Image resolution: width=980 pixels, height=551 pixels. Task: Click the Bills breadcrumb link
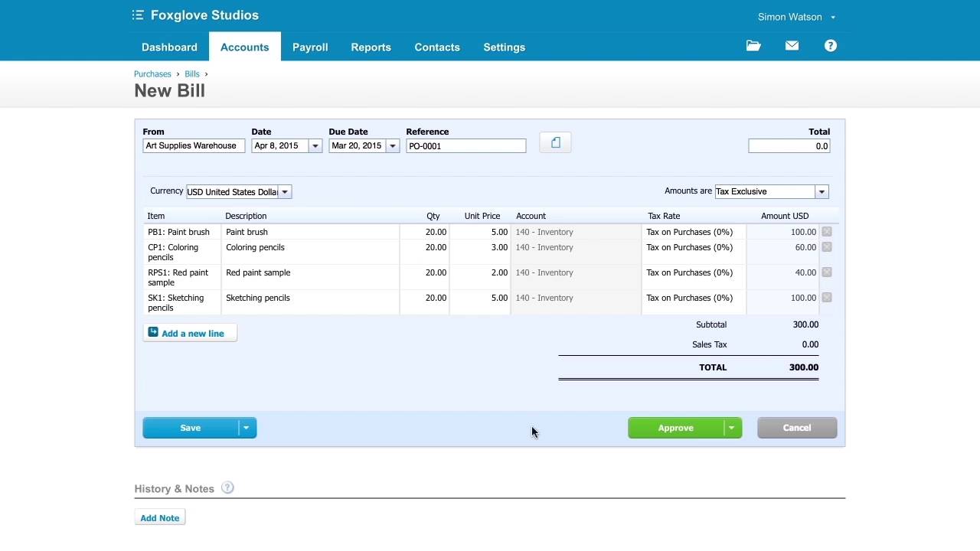pos(191,74)
